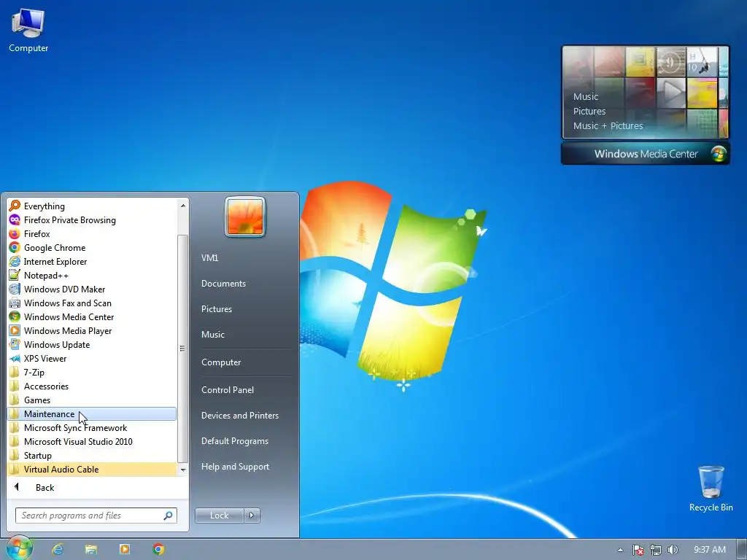
Task: Click the volume speaker tray icon
Action: (x=673, y=550)
